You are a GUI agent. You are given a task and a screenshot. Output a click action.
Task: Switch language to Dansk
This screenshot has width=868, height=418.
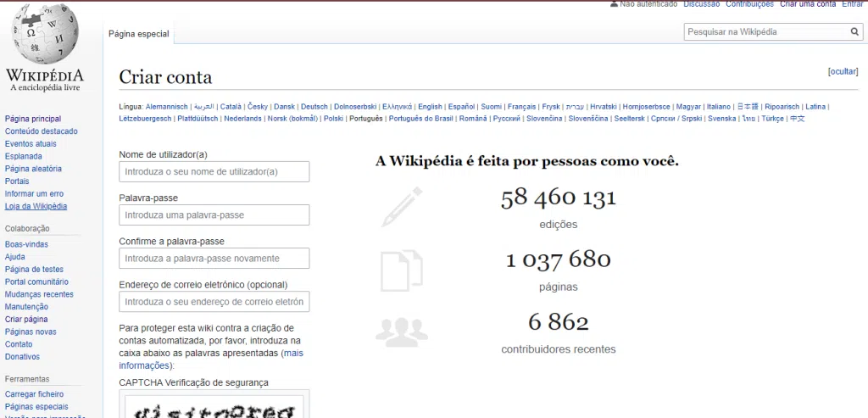(x=285, y=106)
